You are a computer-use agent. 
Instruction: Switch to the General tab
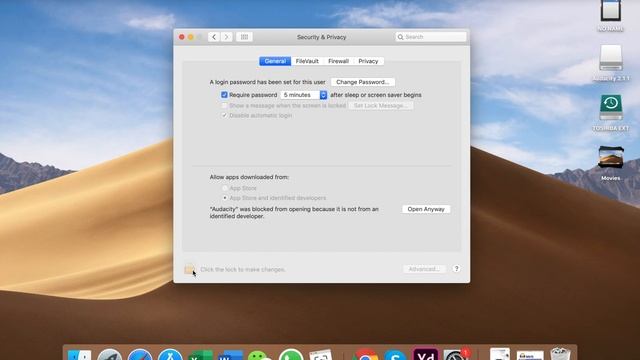tap(275, 61)
